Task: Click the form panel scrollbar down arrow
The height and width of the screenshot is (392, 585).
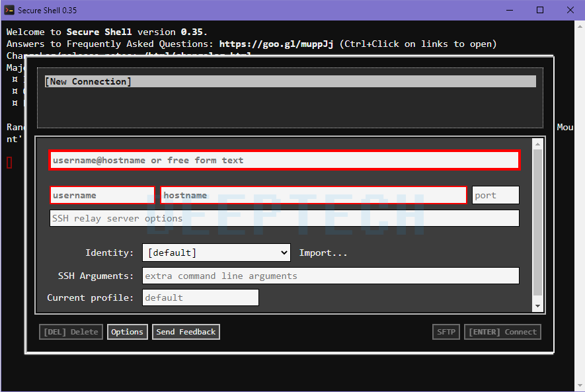Action: [x=537, y=306]
